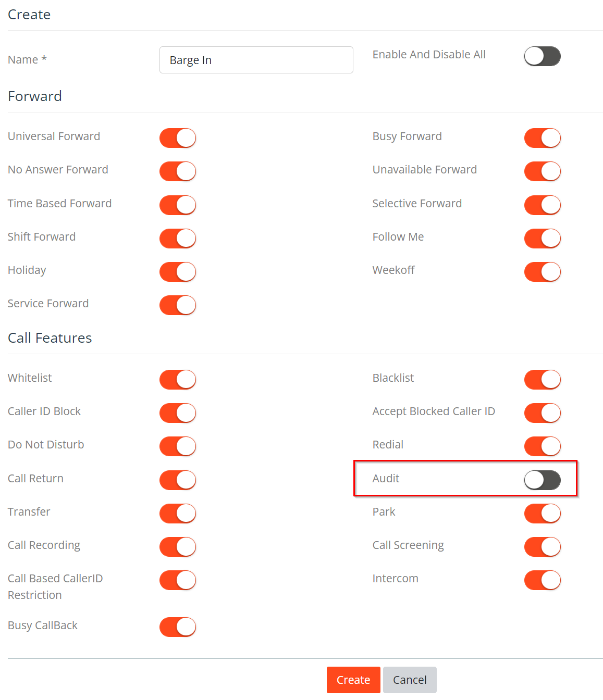Viewport: 603px width, 700px height.
Task: Toggle Whitelist feature off
Action: point(178,380)
